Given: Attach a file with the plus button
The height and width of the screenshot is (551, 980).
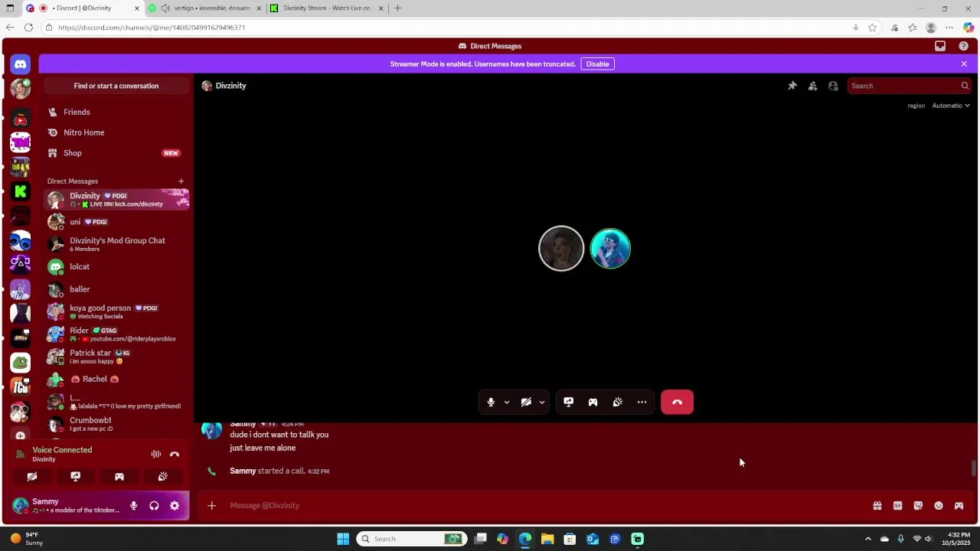Looking at the screenshot, I should (212, 506).
